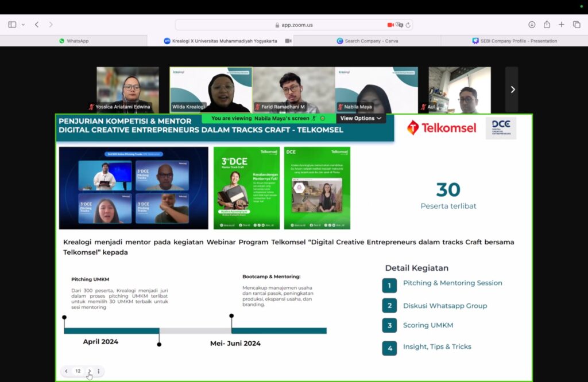The width and height of the screenshot is (588, 382).
Task: Toggle the Safari sidebar button
Action: 12,25
